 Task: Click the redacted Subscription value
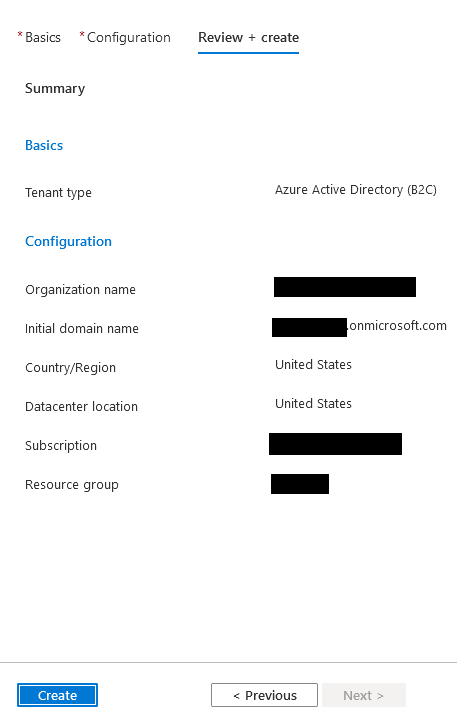tap(335, 444)
